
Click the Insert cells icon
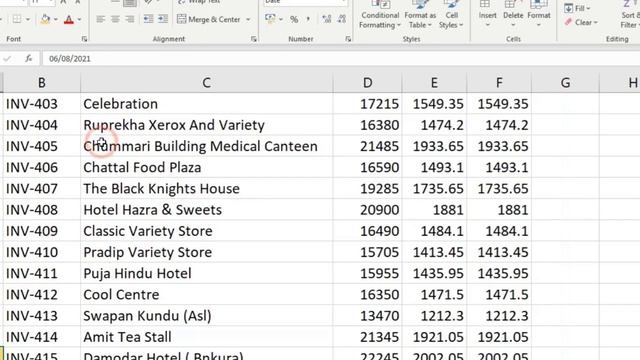pos(485,5)
